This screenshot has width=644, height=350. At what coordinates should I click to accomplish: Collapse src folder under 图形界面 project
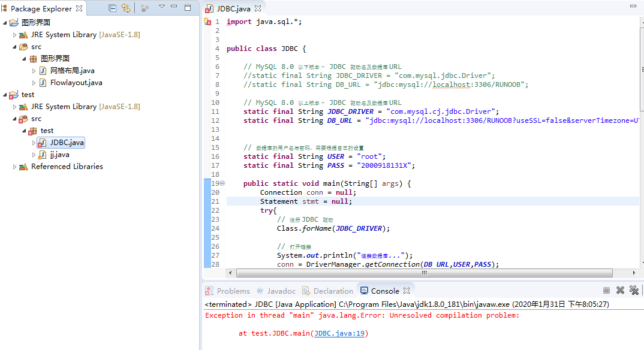click(14, 47)
